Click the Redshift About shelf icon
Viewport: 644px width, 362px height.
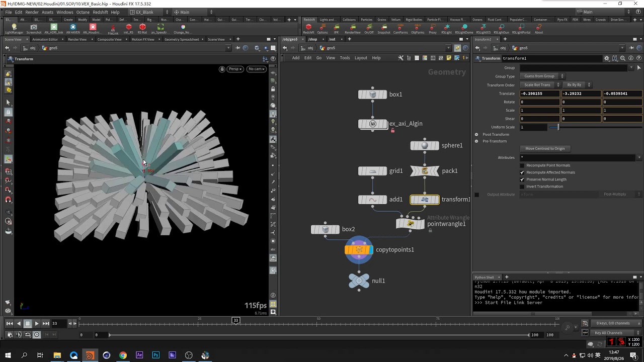[x=539, y=28]
